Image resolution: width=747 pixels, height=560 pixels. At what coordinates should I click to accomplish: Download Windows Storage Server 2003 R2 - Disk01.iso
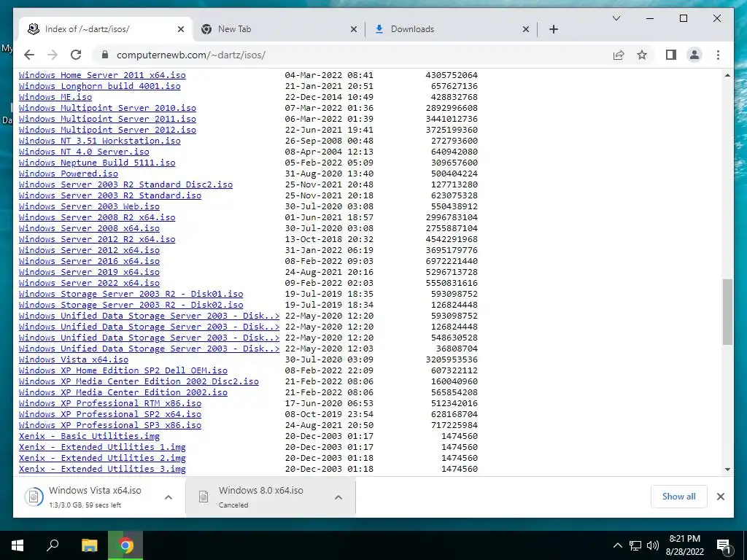point(131,295)
